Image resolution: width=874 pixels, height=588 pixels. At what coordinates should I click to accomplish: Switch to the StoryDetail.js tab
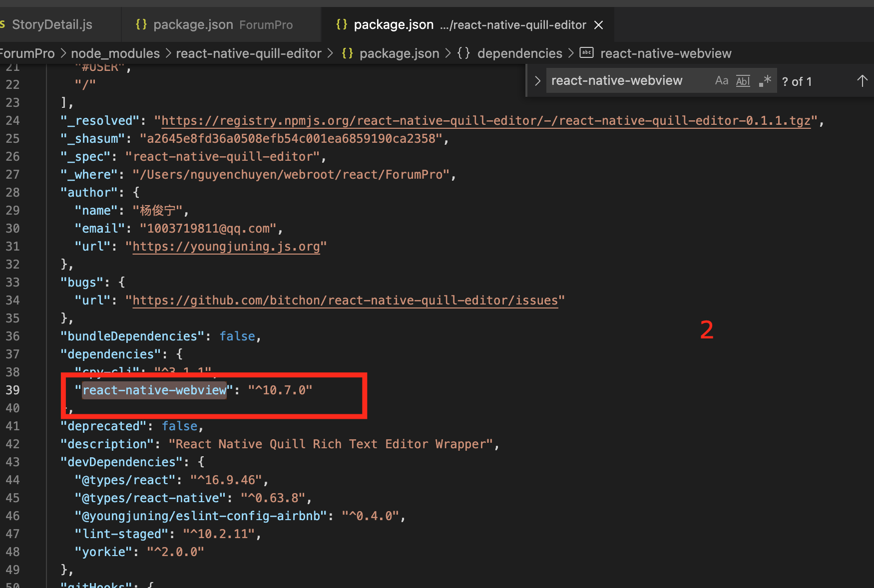tap(52, 24)
